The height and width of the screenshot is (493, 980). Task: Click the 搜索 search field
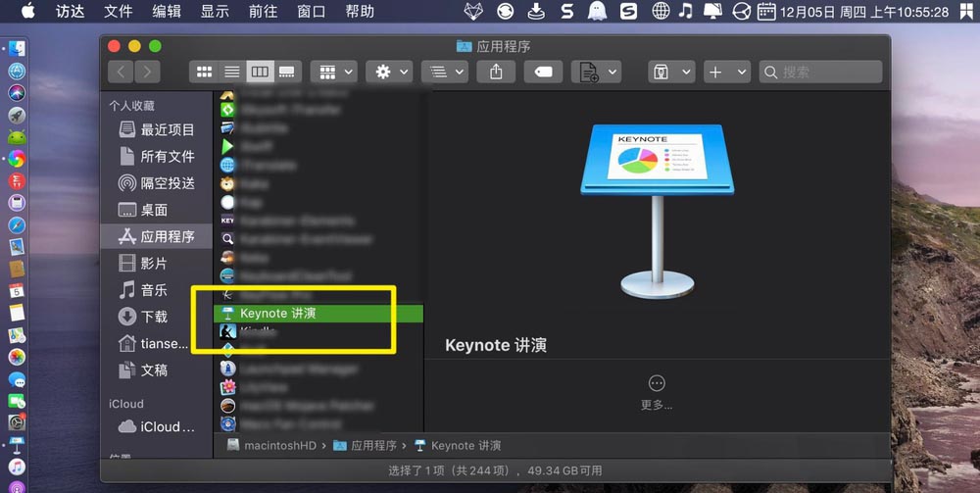point(820,72)
